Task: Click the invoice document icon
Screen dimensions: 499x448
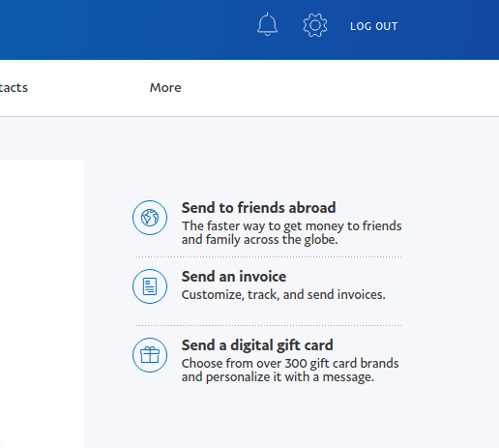Action: pyautogui.click(x=150, y=286)
